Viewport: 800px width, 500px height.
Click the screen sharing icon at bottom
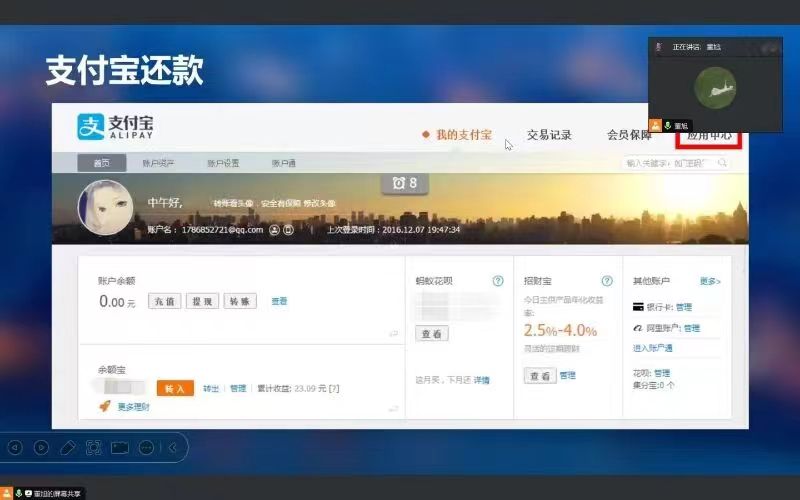pyautogui.click(x=29, y=493)
